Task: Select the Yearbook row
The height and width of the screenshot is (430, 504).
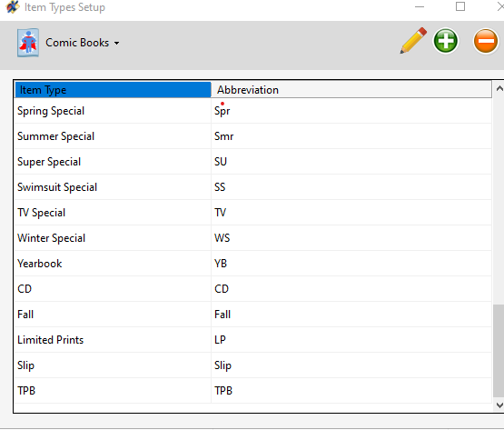Action: click(x=253, y=264)
